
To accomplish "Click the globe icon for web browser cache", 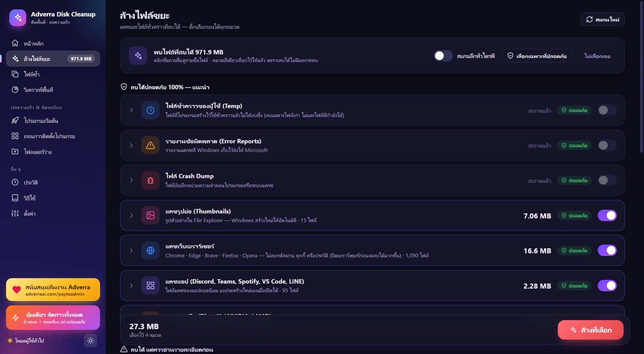I will pos(150,250).
